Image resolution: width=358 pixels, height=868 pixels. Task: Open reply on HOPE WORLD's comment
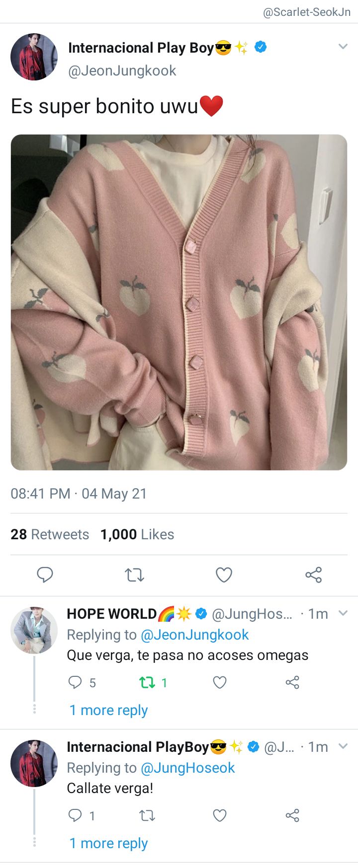click(75, 682)
